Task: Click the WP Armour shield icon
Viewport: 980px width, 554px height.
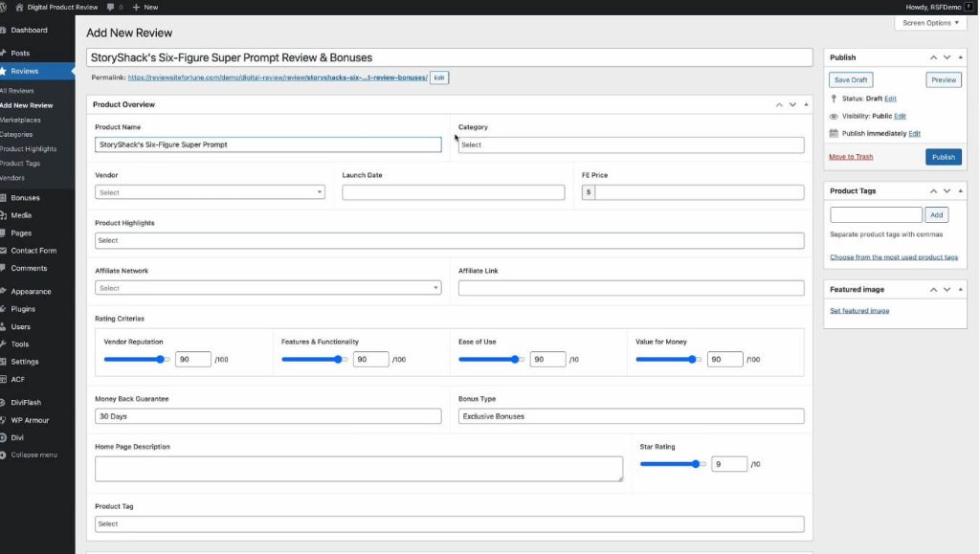Action: click(3, 420)
